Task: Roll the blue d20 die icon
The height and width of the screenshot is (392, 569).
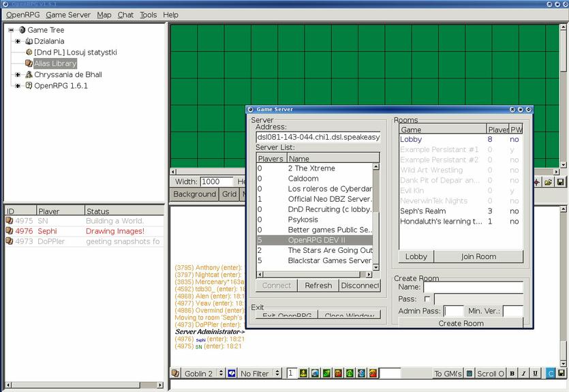Action: coord(361,373)
